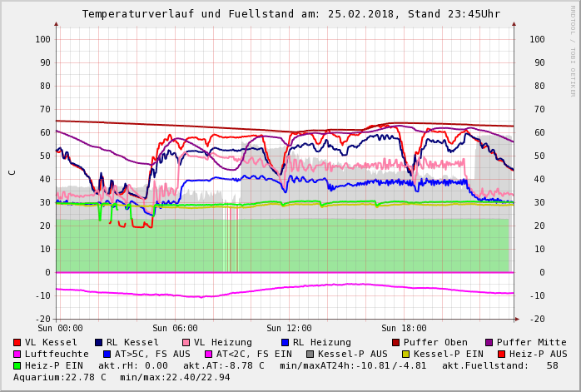Select the pink VL Heizung legend swatch
The image size is (581, 392).
[186, 342]
